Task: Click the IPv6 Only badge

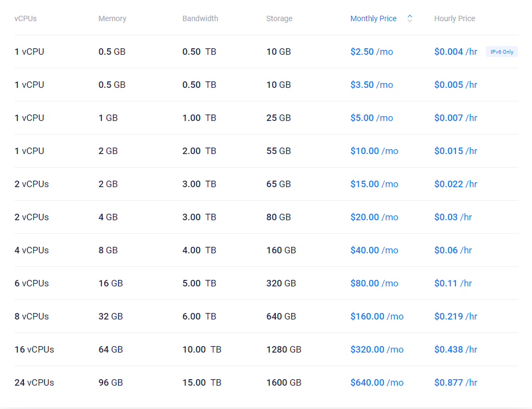Action: [502, 52]
